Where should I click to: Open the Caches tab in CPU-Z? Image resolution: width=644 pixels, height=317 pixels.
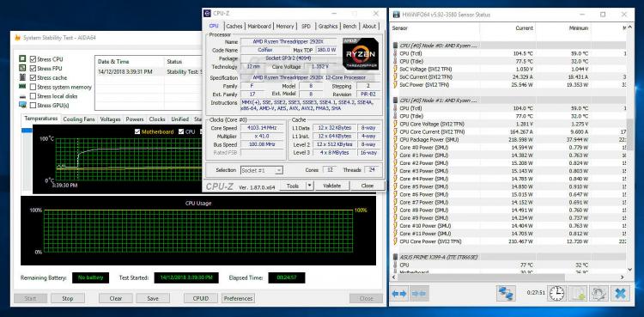(x=234, y=27)
